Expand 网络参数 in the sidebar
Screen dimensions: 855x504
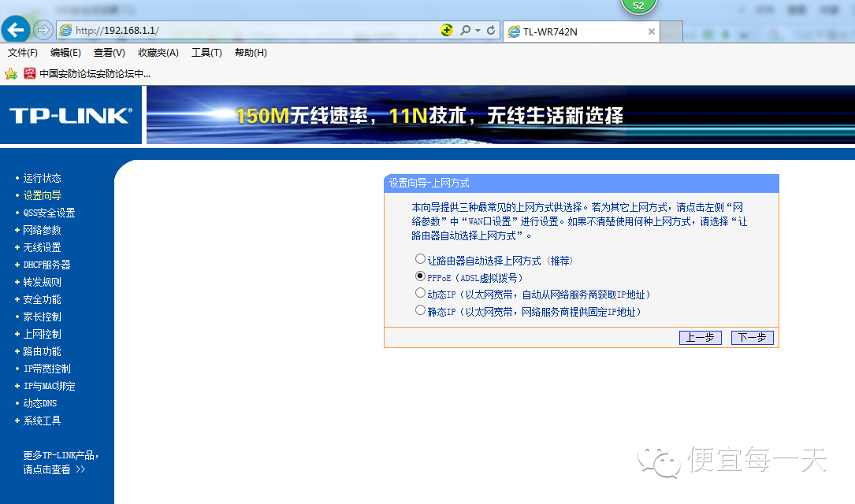pyautogui.click(x=42, y=231)
